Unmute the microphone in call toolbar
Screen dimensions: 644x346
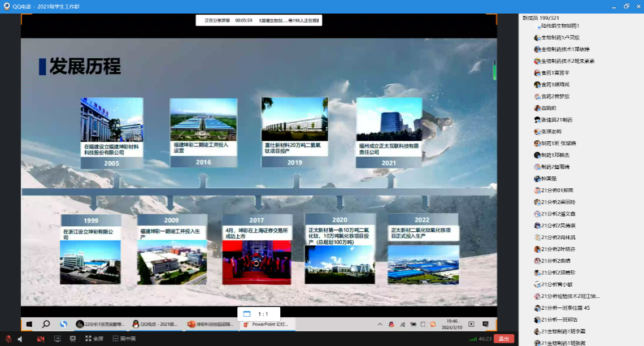point(8,339)
